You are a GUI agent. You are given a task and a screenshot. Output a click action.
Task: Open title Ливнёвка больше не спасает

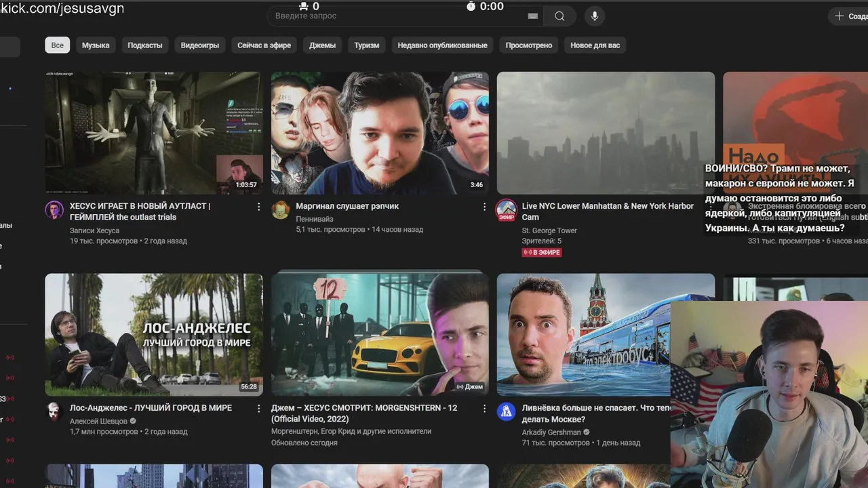(596, 413)
